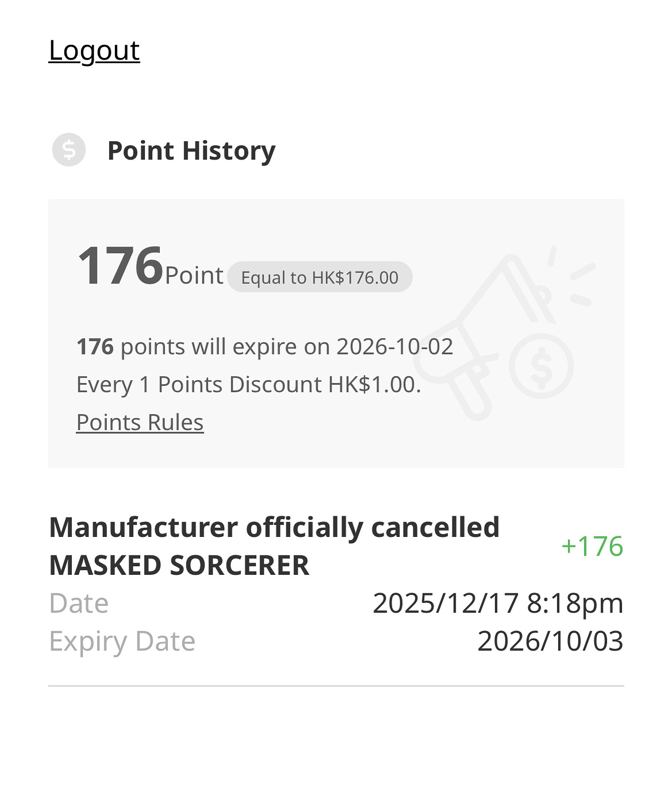Click the transaction date 2025/12/17 8:18pm

(498, 604)
